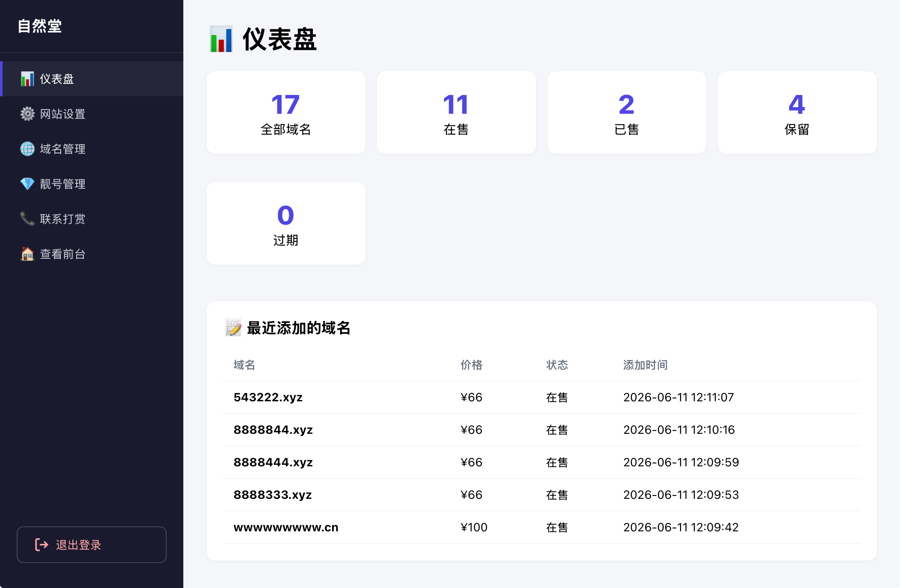This screenshot has height=588, width=900.
Task: Click domain wwwwwwwww.cn in the table
Action: tap(286, 528)
